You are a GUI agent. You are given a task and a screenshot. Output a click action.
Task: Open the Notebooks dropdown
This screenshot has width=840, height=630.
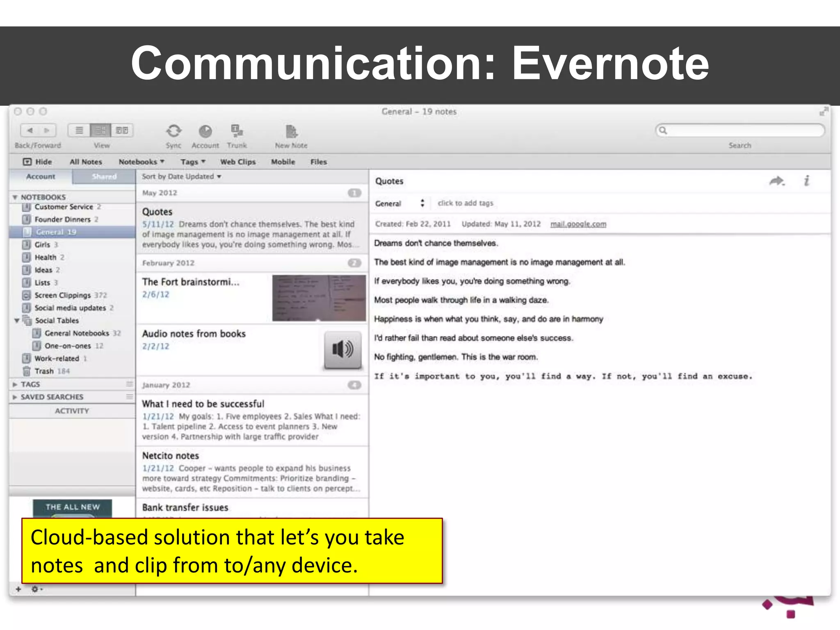coord(142,162)
